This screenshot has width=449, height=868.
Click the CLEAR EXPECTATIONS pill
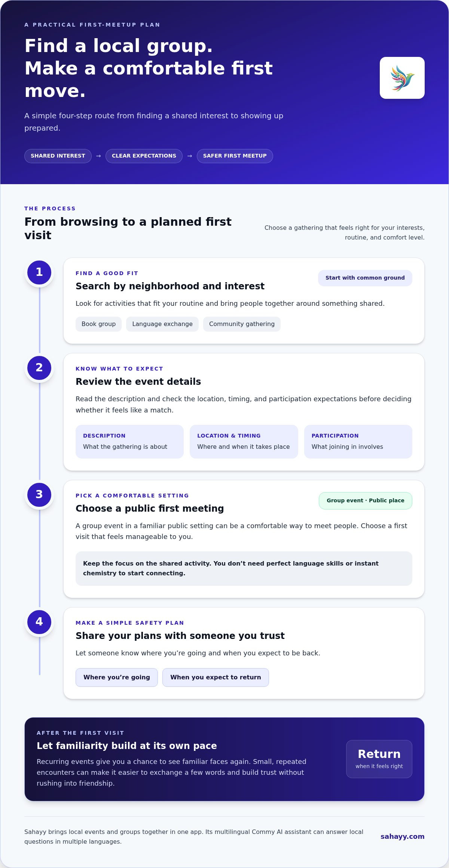pyautogui.click(x=144, y=156)
